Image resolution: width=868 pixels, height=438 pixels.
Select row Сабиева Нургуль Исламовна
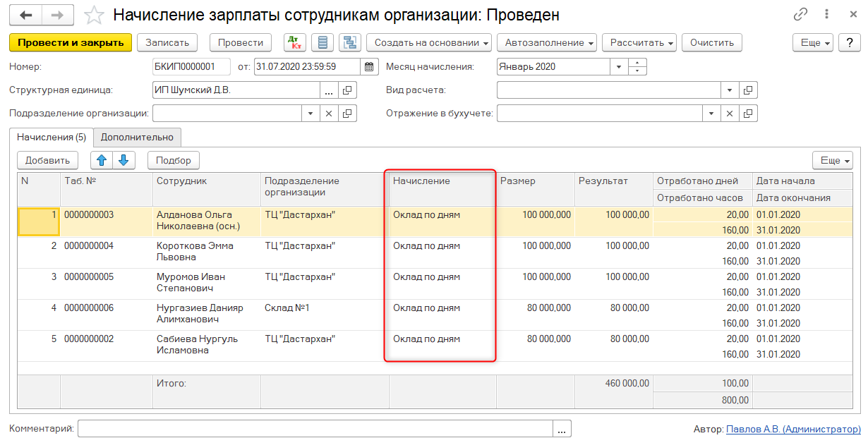coord(435,346)
